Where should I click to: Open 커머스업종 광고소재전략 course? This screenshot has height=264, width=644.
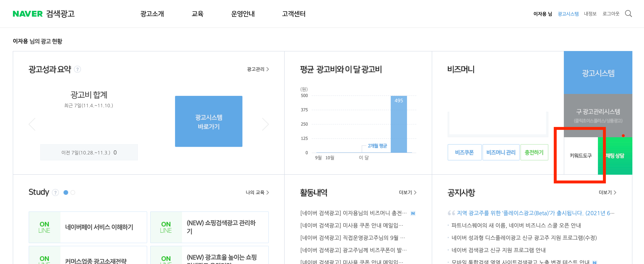click(88, 255)
